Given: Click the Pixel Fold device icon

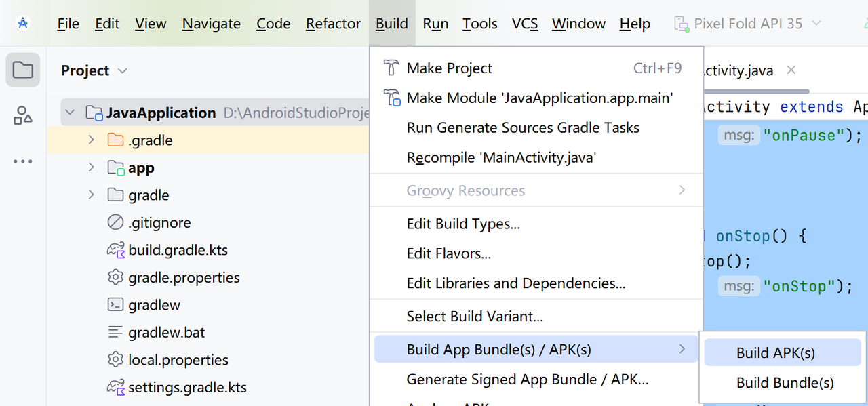Looking at the screenshot, I should click(x=682, y=24).
